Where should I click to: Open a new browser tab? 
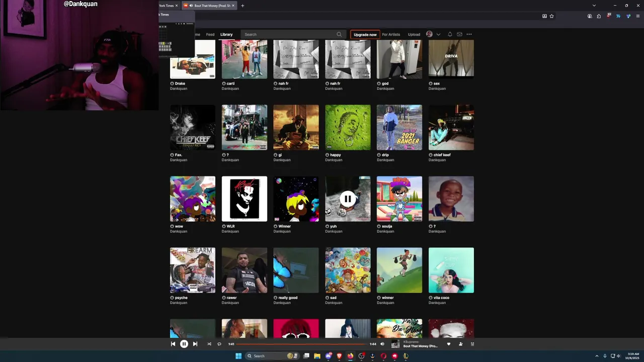click(x=243, y=6)
